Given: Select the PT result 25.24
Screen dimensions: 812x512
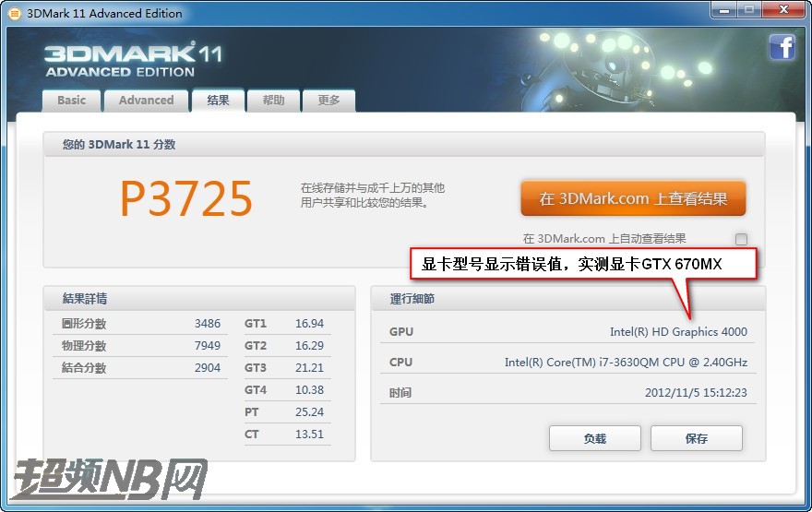Looking at the screenshot, I should tap(309, 412).
